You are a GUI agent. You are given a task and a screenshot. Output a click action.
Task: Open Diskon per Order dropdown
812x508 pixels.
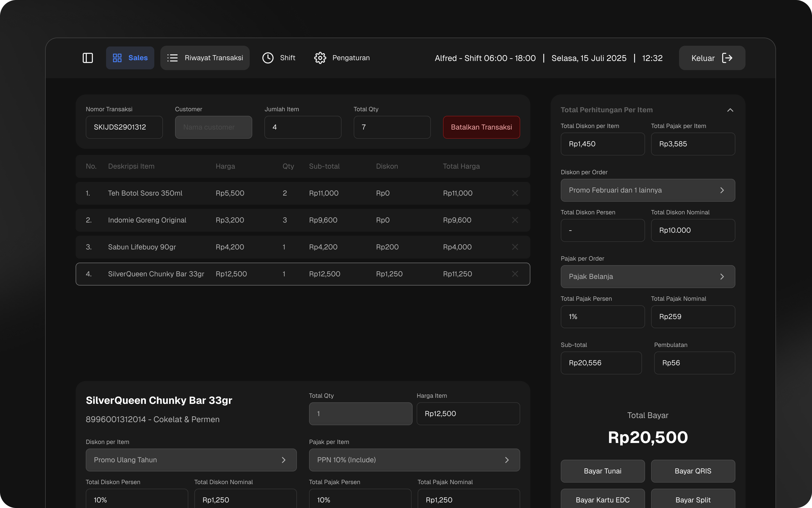coord(648,190)
